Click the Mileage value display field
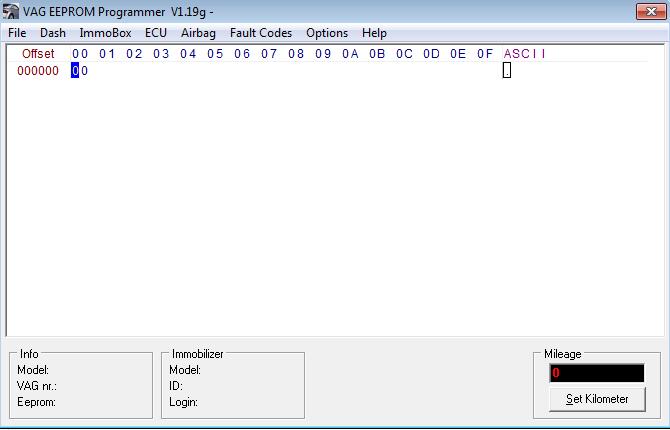The width and height of the screenshot is (670, 430). tap(597, 373)
